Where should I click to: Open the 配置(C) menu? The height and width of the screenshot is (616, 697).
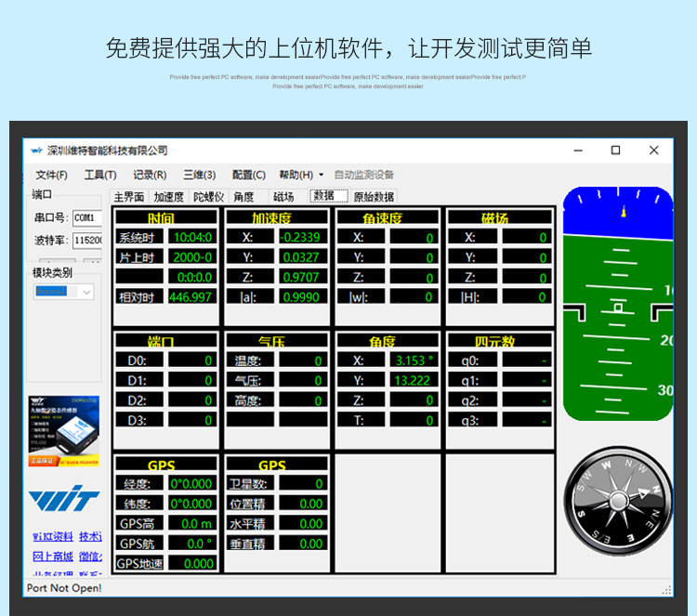tap(249, 175)
